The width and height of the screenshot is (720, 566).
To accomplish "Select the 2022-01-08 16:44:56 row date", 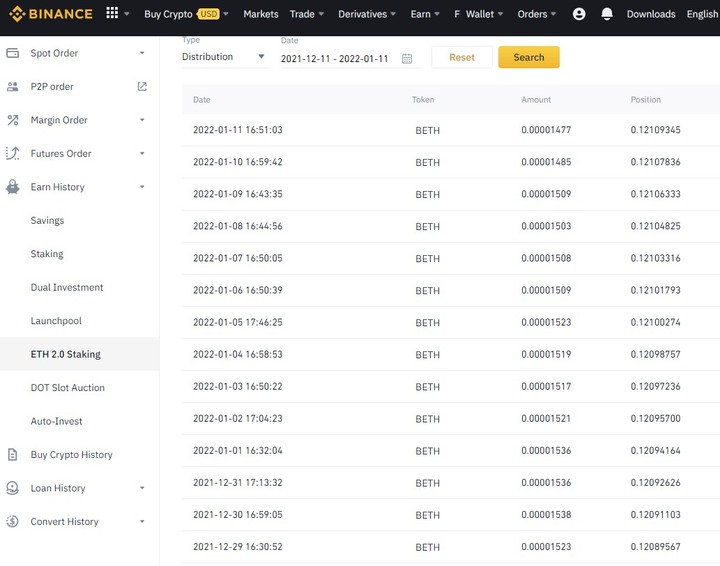I will [238, 226].
